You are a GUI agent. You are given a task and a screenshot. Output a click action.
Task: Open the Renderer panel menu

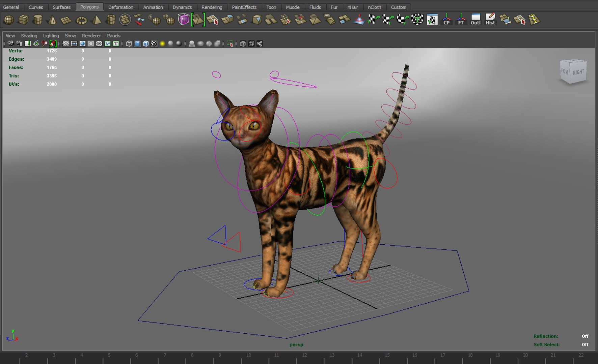coord(91,35)
